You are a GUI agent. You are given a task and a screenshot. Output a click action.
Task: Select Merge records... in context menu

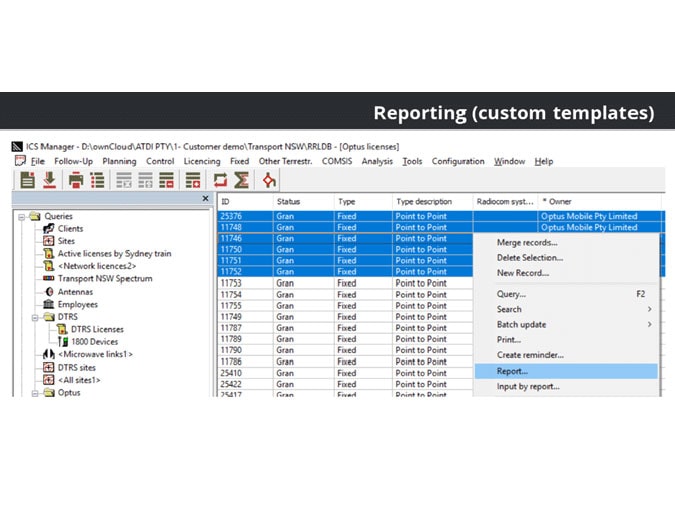point(527,242)
